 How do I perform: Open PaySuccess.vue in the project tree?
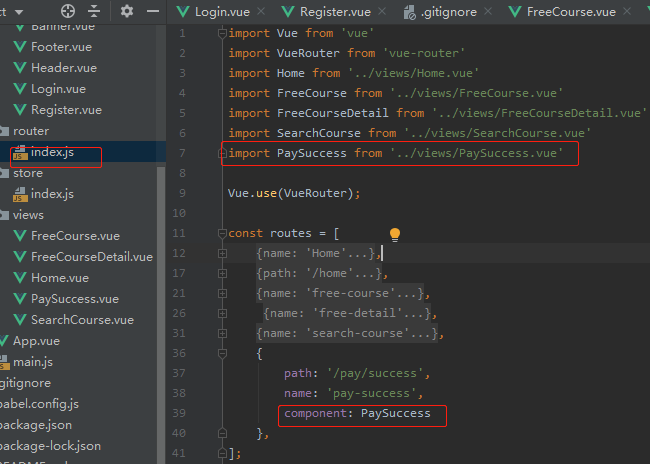74,299
